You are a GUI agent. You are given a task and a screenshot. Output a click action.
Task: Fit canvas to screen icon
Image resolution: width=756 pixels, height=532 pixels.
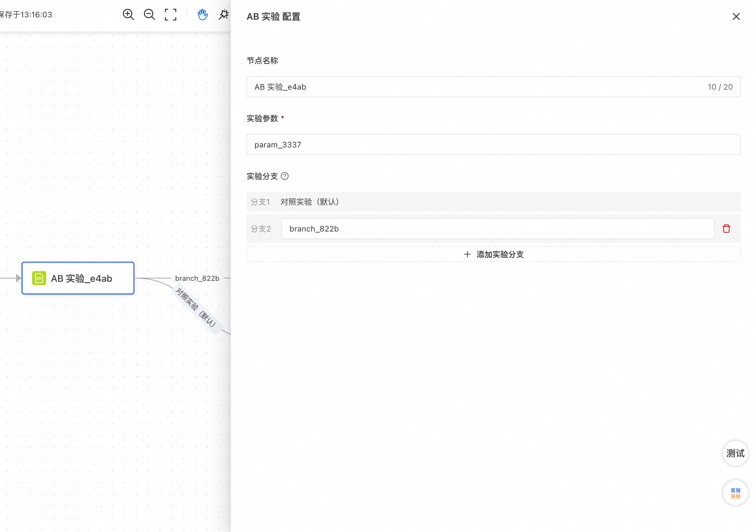(x=171, y=14)
